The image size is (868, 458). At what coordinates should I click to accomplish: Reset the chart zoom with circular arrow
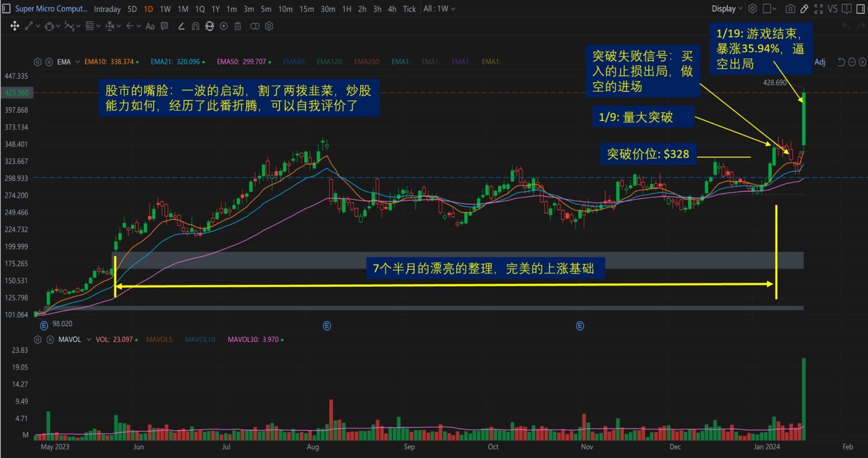pos(841,62)
